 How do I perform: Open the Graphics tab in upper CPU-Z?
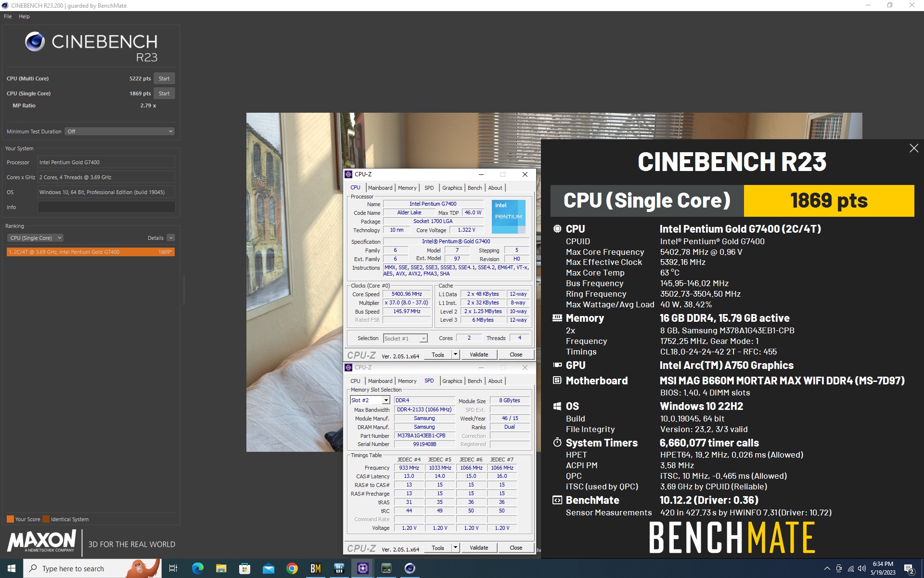[x=452, y=188]
